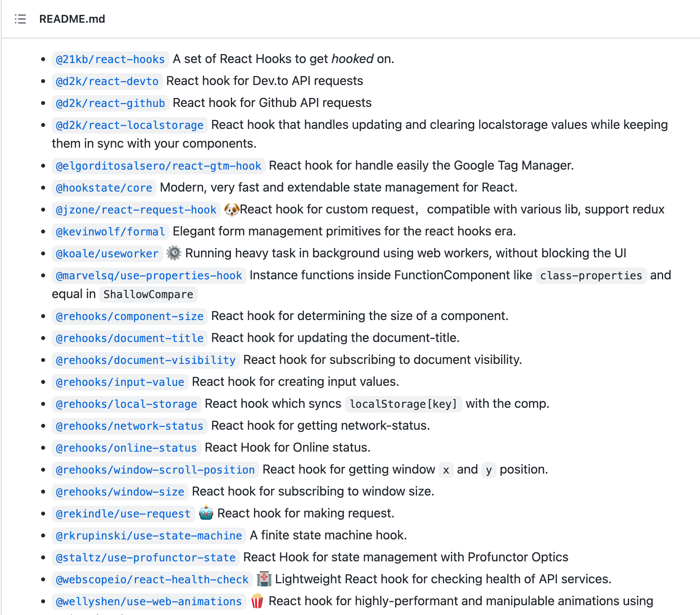Open the README table of contents outline

[x=20, y=19]
